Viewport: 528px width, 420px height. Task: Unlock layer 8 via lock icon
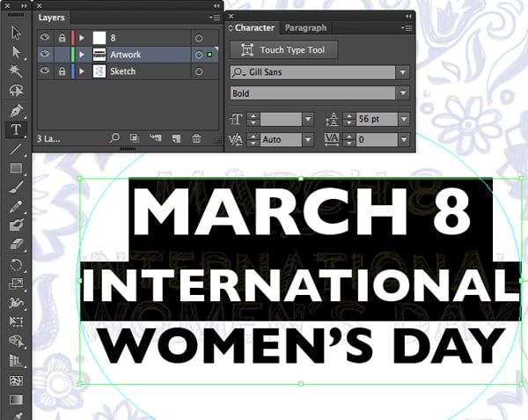(62, 38)
